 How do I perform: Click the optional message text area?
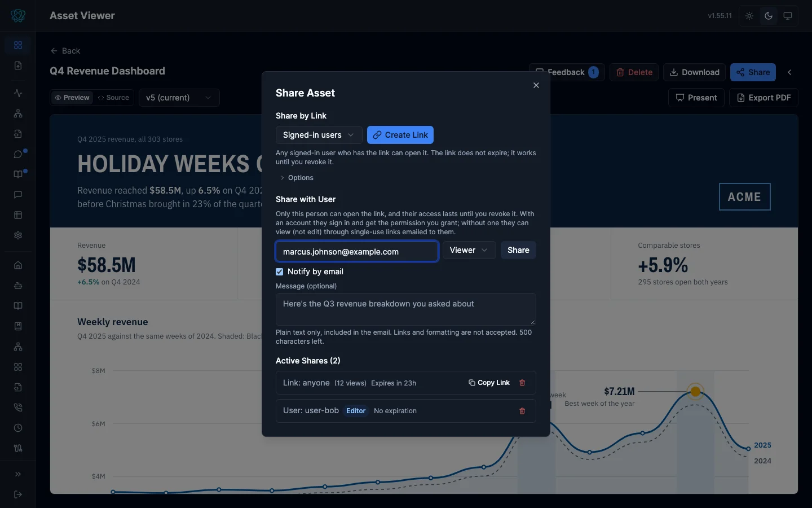click(406, 309)
